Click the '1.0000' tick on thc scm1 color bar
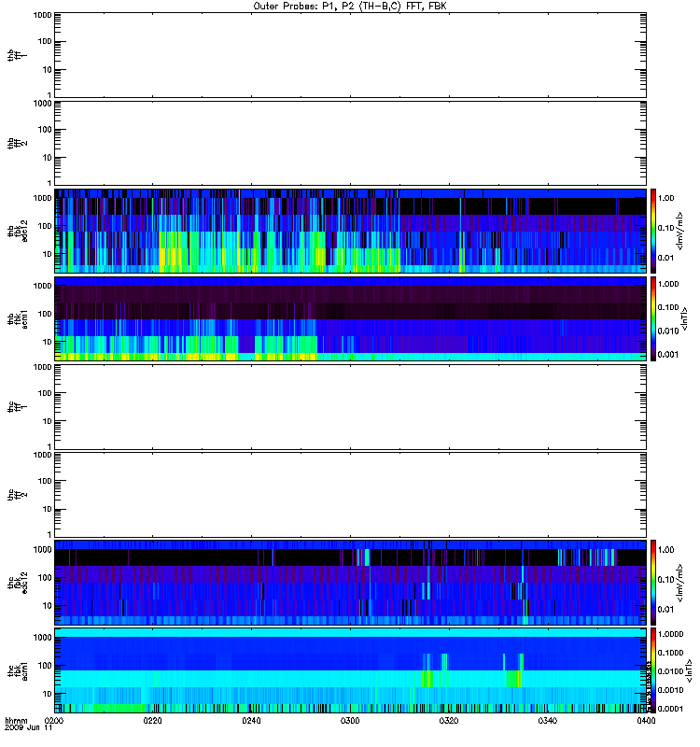The height and width of the screenshot is (747, 700). click(670, 634)
